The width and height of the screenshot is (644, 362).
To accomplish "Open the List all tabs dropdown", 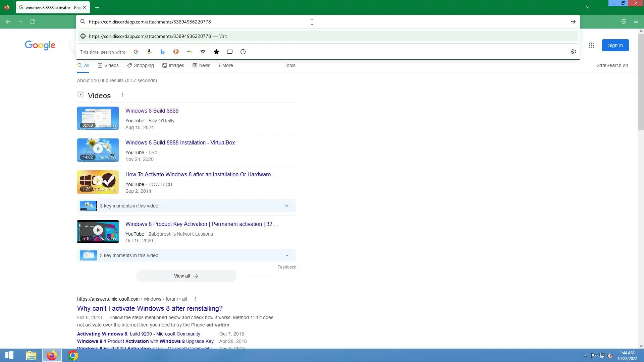I will click(588, 7).
